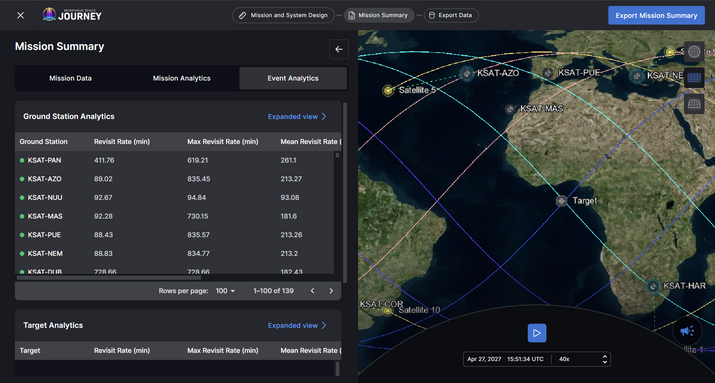The height and width of the screenshot is (383, 715).
Task: Click the KSAT-NEM marker on the map
Action: (637, 76)
